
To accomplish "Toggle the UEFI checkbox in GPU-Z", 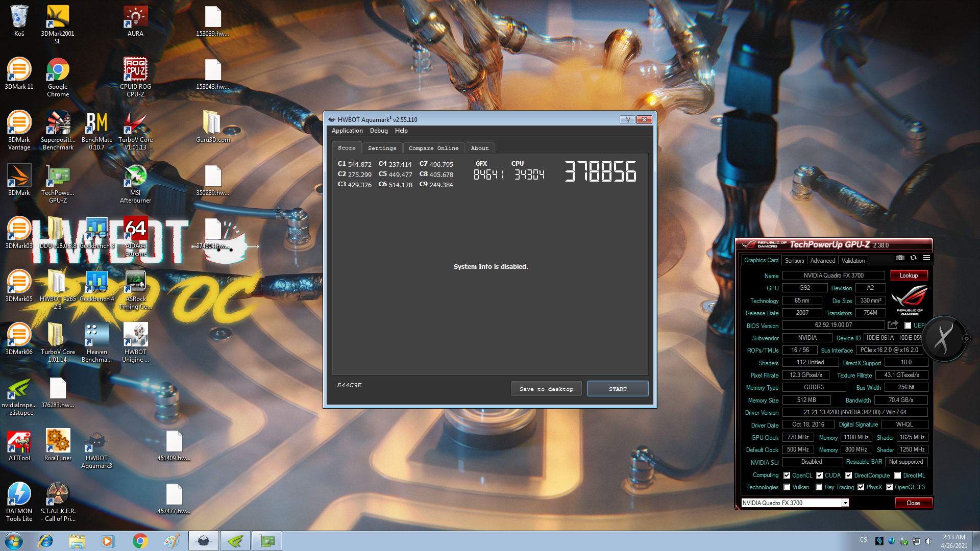I will [x=908, y=325].
